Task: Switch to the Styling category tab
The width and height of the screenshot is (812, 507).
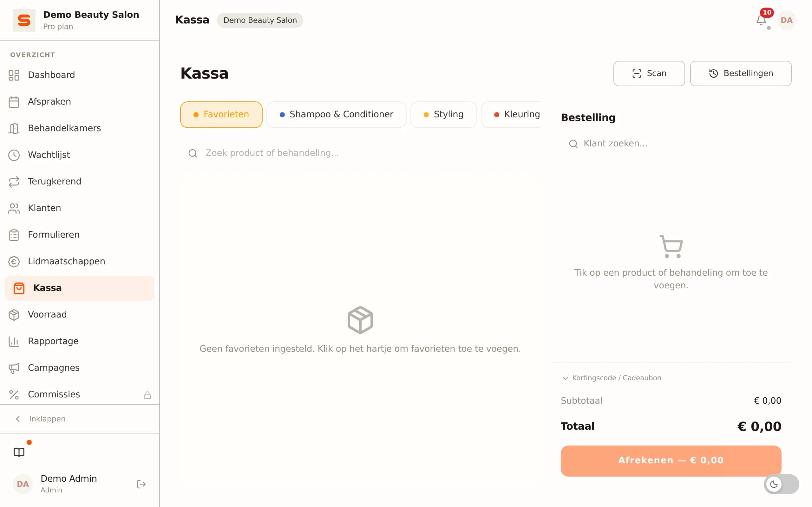Action: coord(443,114)
